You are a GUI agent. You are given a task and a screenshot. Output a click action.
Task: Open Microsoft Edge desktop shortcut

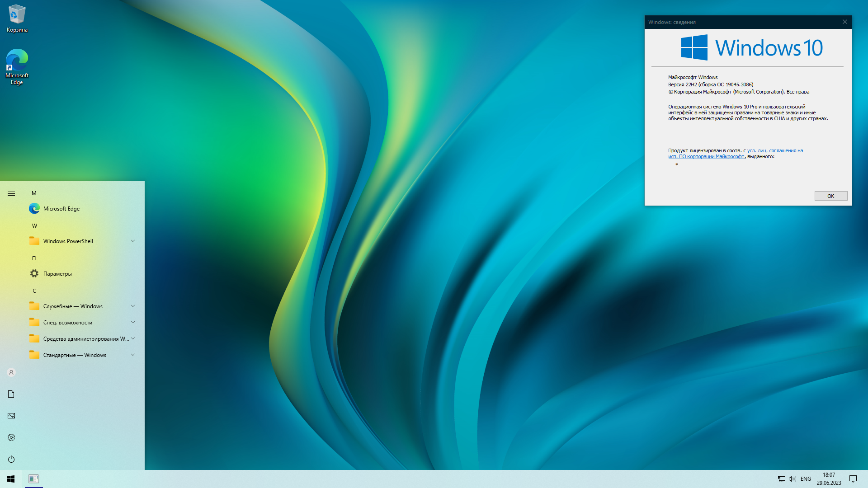(x=17, y=67)
